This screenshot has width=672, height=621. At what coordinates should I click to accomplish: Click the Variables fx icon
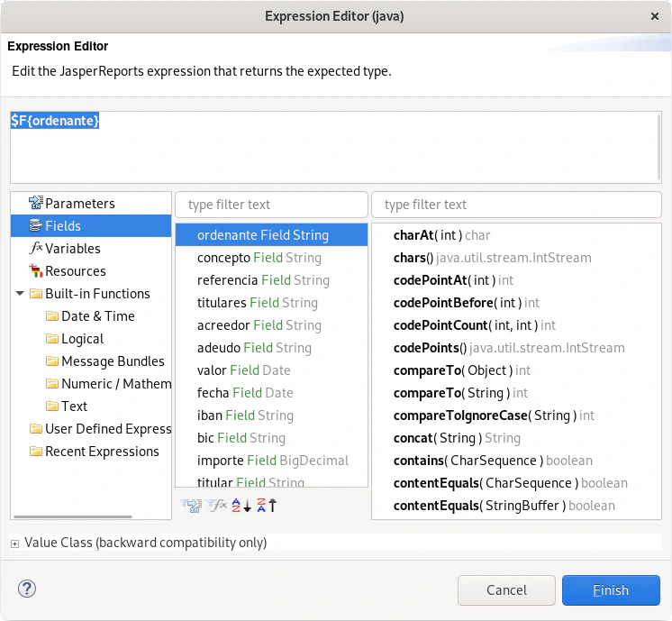[x=36, y=249]
